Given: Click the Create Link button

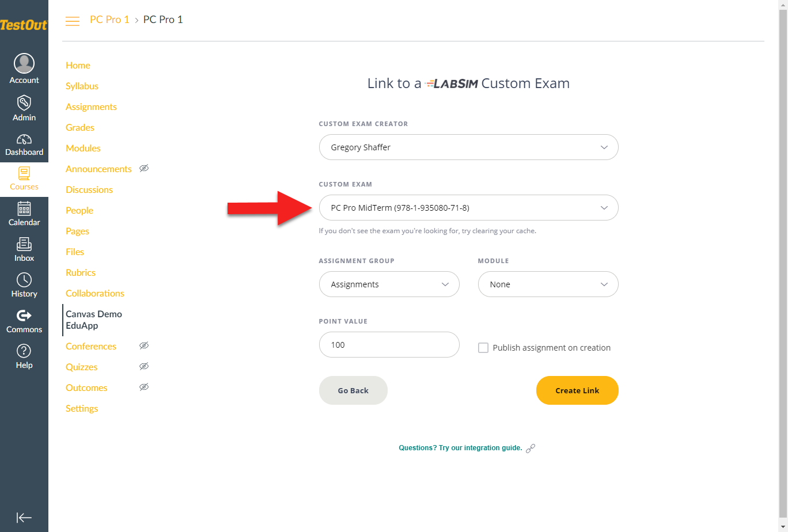Looking at the screenshot, I should pos(577,390).
